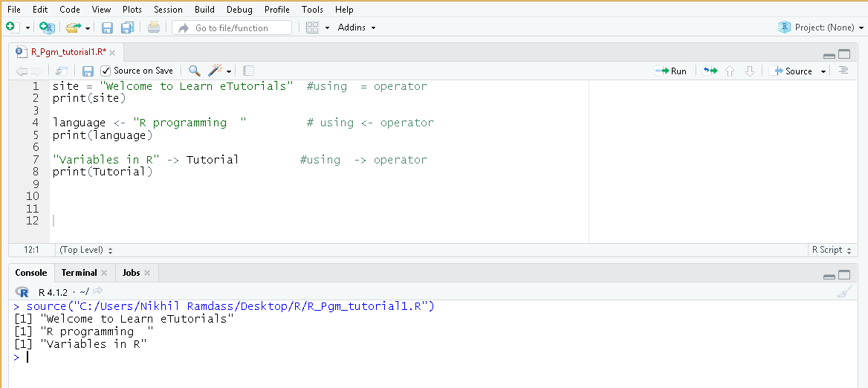Expand the Source button dropdown arrow
Viewport: 868px width, 388px height.
point(823,71)
